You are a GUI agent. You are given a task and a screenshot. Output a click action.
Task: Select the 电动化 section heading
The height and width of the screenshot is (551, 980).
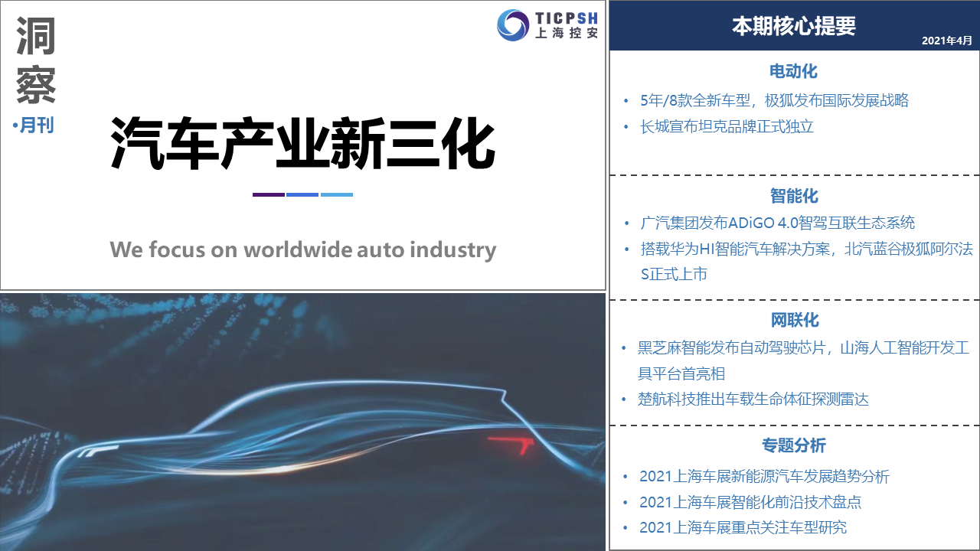click(x=794, y=71)
